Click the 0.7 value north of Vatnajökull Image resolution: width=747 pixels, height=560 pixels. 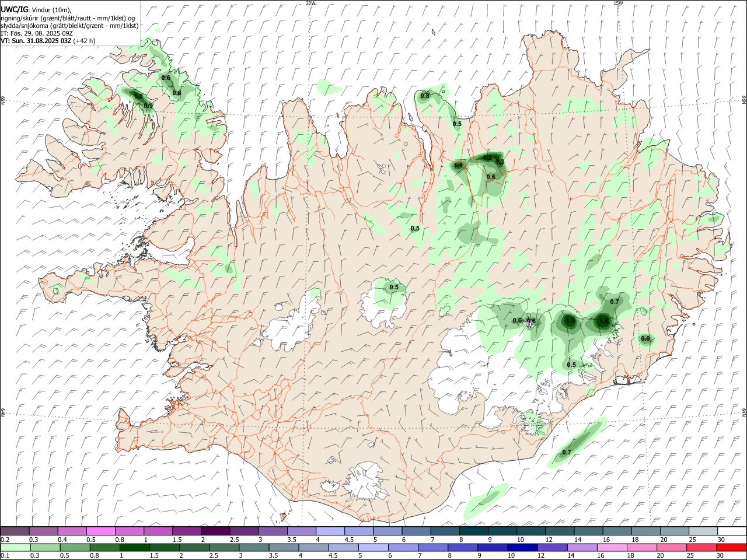[615, 302]
